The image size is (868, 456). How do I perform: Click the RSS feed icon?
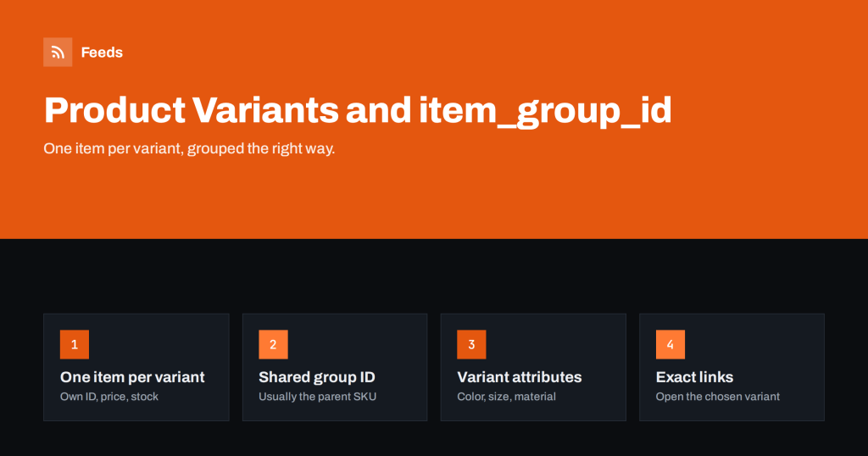point(58,52)
